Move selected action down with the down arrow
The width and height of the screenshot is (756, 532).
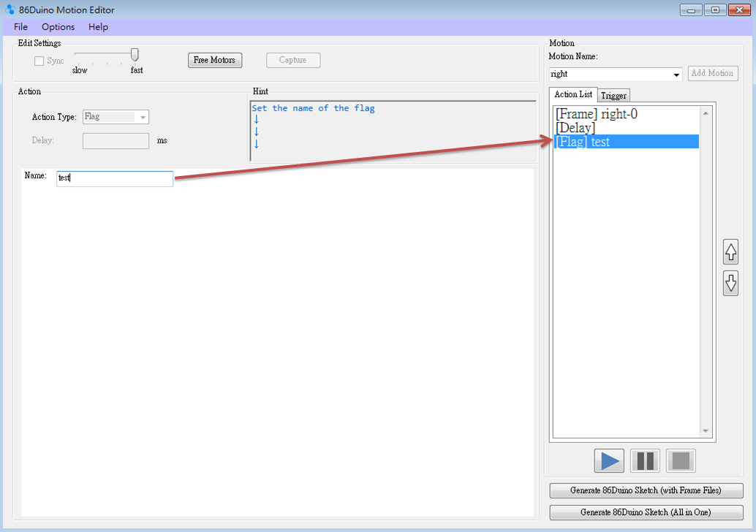tap(731, 283)
